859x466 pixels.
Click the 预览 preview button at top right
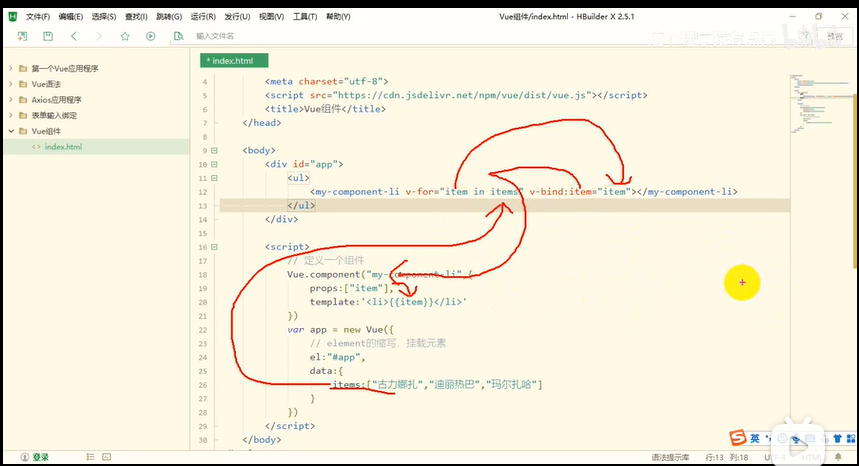coord(835,36)
